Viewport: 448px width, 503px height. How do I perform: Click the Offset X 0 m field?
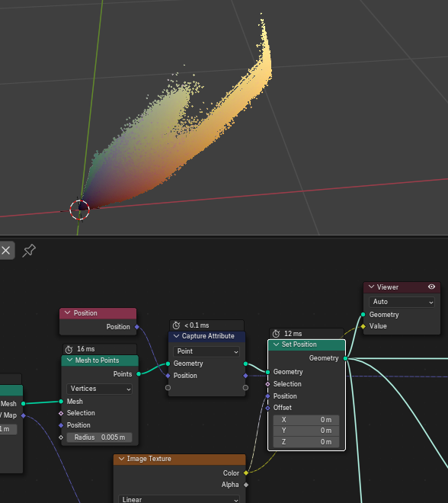[x=306, y=420]
